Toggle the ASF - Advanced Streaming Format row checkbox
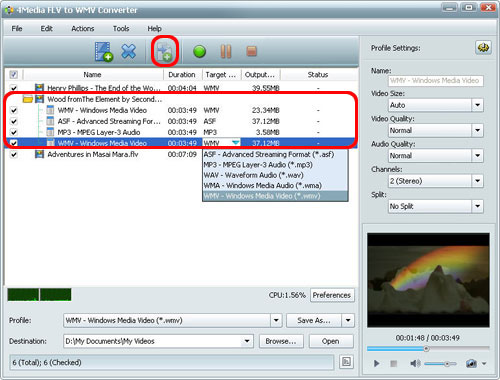 tap(14, 121)
